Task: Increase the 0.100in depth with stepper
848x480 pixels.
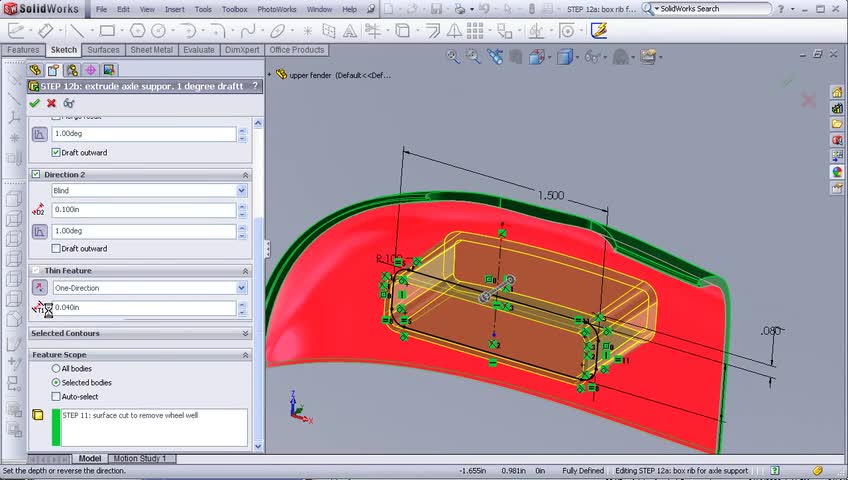Action: click(x=242, y=206)
